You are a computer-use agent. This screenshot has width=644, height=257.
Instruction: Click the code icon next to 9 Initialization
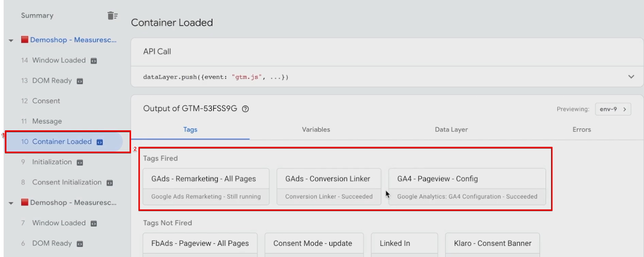tap(80, 162)
